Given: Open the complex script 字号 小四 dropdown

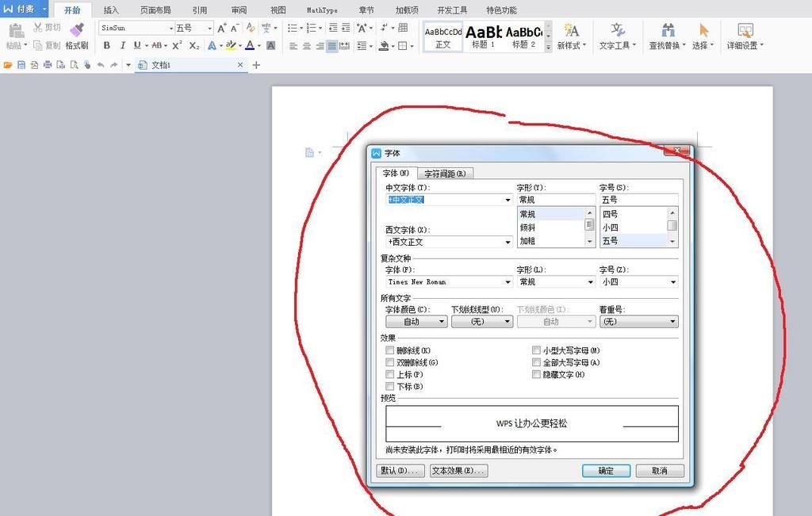Looking at the screenshot, I should tap(673, 282).
